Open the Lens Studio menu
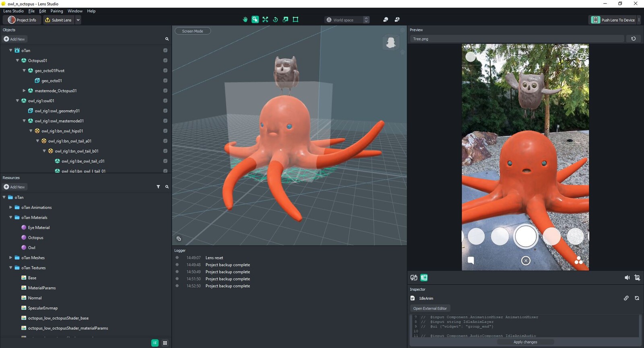 pyautogui.click(x=13, y=11)
